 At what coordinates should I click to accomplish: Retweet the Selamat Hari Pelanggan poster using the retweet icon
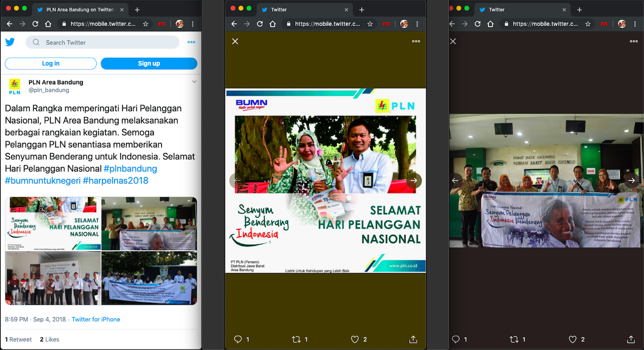tap(296, 339)
